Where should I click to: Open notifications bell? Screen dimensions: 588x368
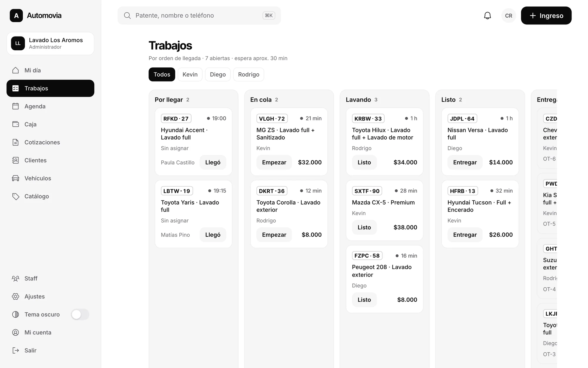(487, 16)
